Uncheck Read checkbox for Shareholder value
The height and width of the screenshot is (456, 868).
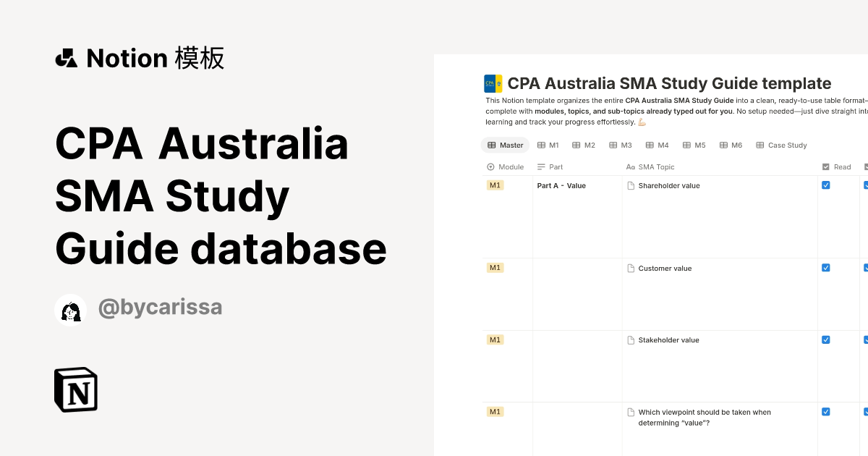click(x=826, y=185)
